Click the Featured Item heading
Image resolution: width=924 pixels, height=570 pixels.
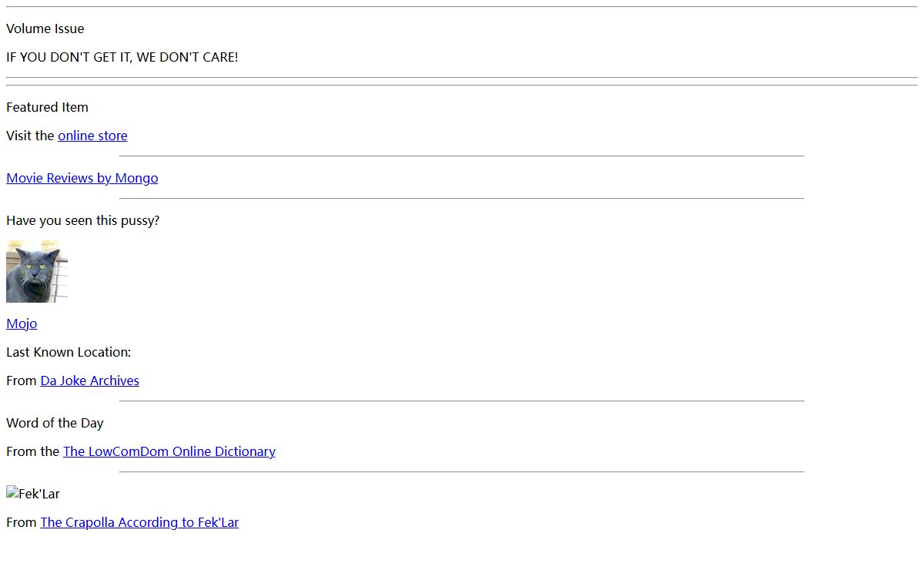47,107
